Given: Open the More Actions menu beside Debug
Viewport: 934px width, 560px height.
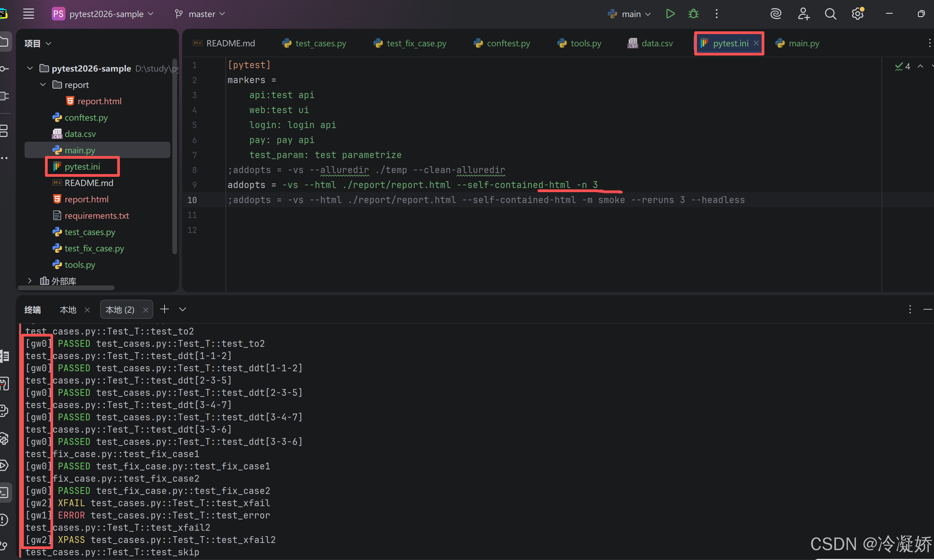Looking at the screenshot, I should [x=716, y=14].
